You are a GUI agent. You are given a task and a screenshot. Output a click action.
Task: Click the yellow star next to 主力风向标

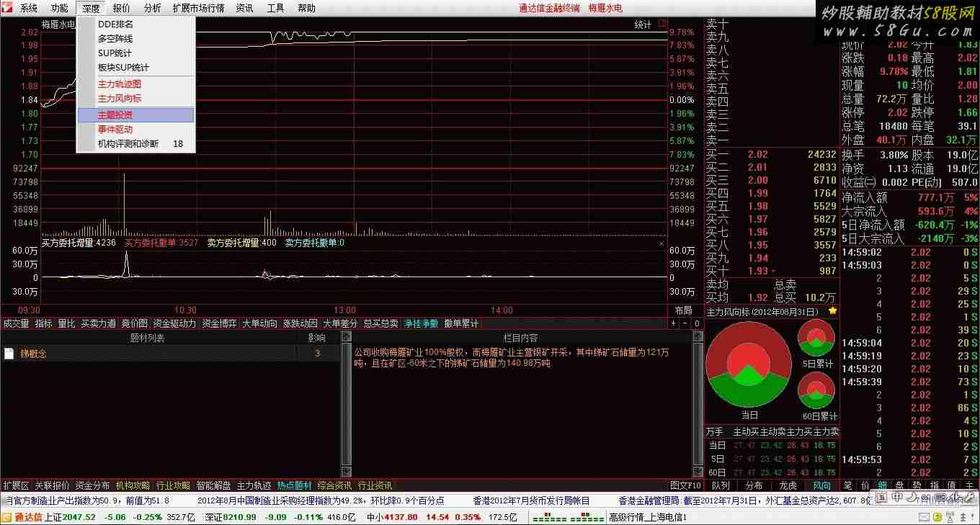(x=833, y=311)
